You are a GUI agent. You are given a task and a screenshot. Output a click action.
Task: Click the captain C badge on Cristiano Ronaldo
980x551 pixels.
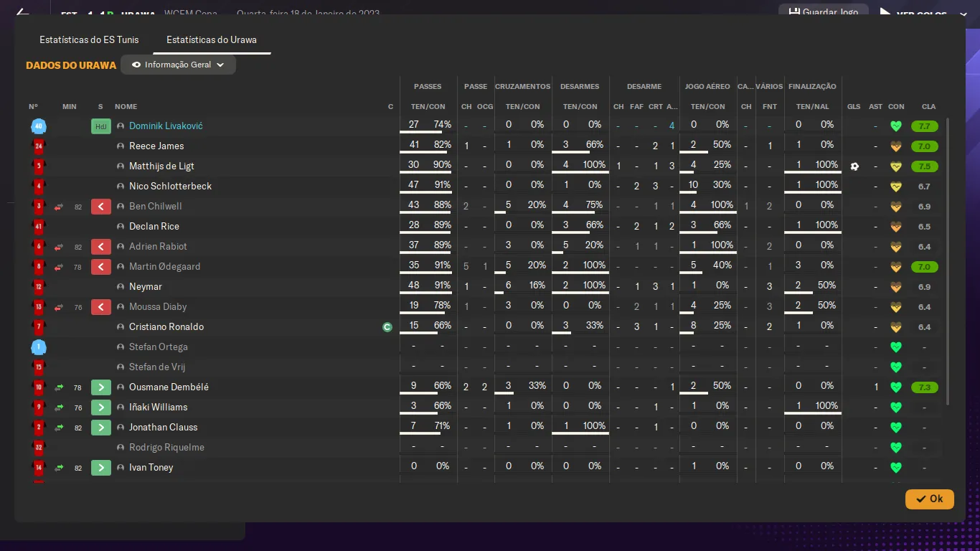(387, 327)
